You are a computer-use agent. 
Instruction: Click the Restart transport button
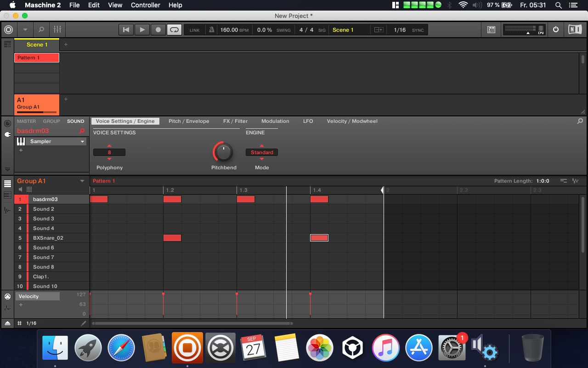[126, 30]
